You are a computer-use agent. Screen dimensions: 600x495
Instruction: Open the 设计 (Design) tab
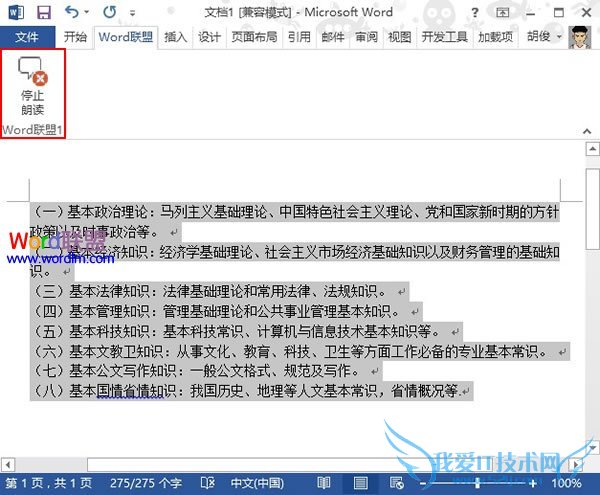(x=209, y=37)
